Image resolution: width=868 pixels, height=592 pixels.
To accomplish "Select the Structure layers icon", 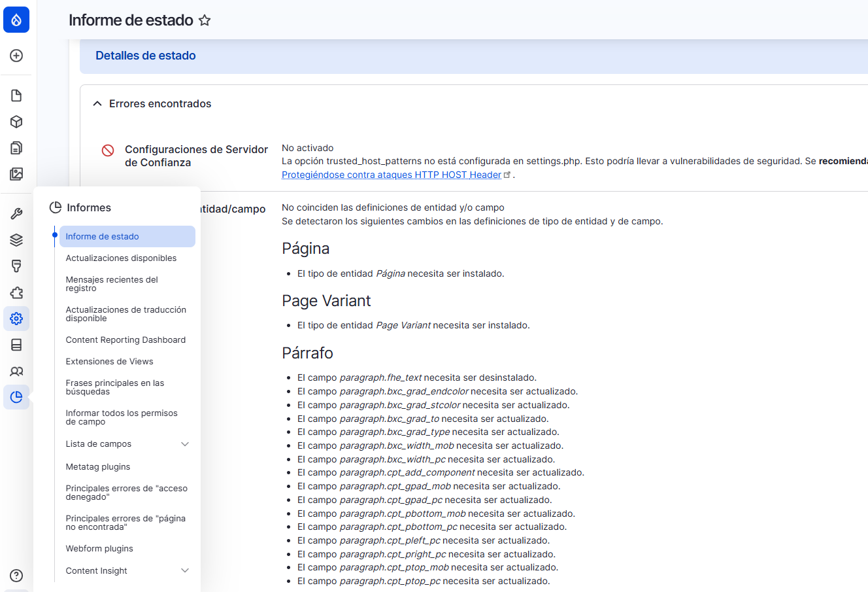I will (x=15, y=239).
